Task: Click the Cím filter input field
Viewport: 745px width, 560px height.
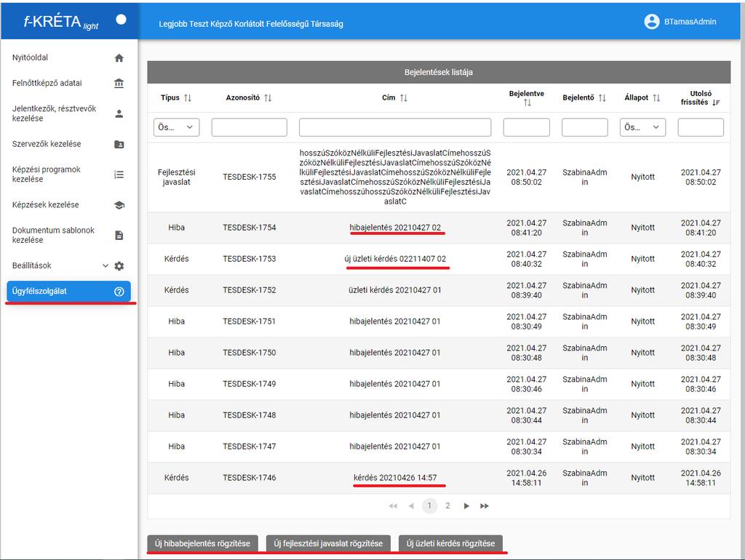Action: click(395, 127)
